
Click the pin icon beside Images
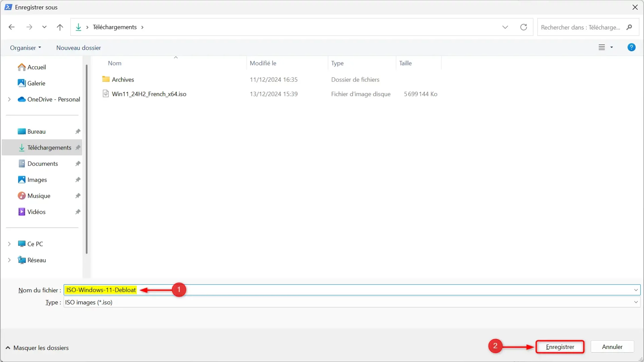pos(78,180)
